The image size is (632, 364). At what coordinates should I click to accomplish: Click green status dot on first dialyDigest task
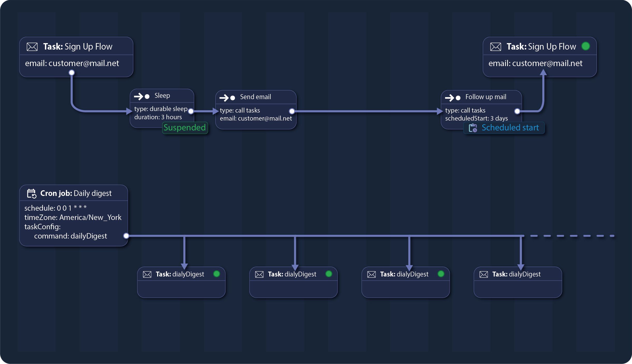coord(217,274)
